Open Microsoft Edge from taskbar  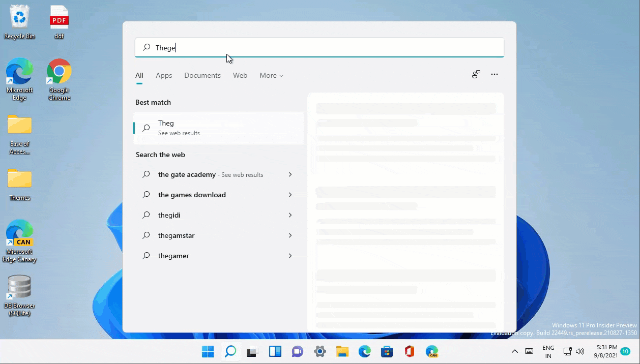click(364, 351)
